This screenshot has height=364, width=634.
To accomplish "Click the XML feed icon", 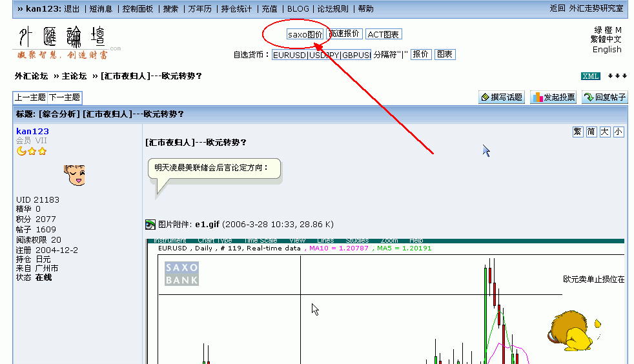I will pyautogui.click(x=590, y=76).
